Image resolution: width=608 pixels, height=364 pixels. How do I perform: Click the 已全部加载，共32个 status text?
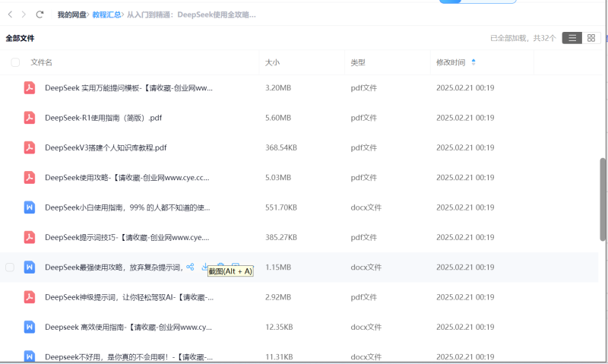coord(523,38)
